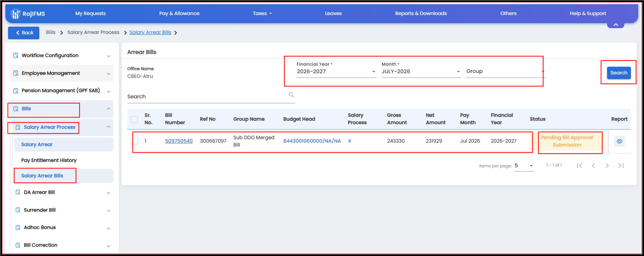
Task: Open the Items per page dropdown
Action: click(x=524, y=166)
